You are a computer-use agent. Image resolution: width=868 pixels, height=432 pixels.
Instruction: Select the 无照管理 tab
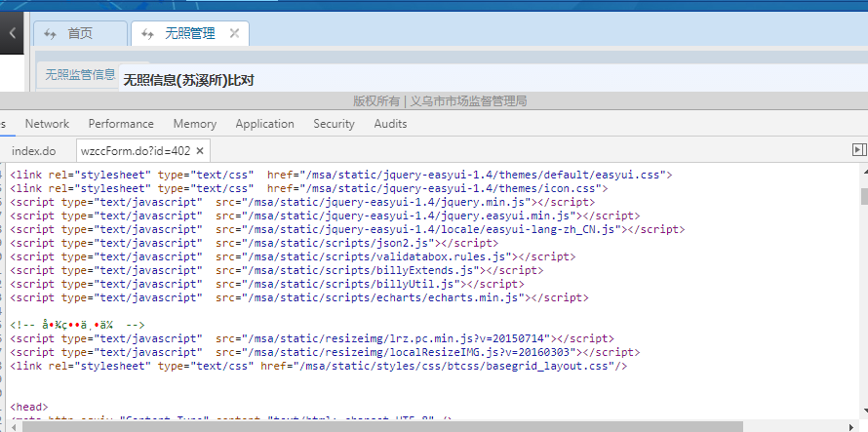(190, 34)
